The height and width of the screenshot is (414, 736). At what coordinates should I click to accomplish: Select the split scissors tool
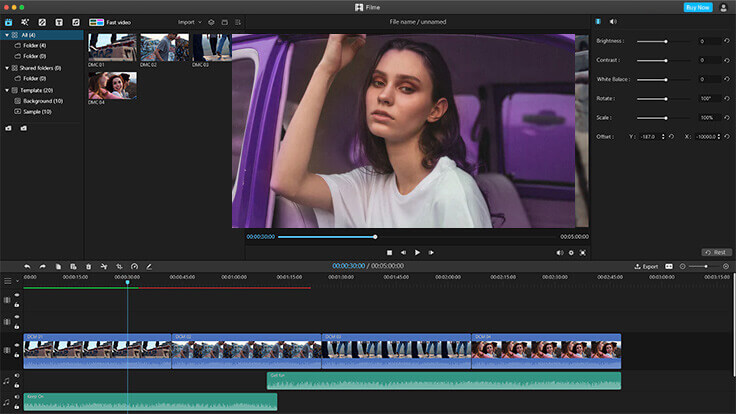(x=103, y=266)
